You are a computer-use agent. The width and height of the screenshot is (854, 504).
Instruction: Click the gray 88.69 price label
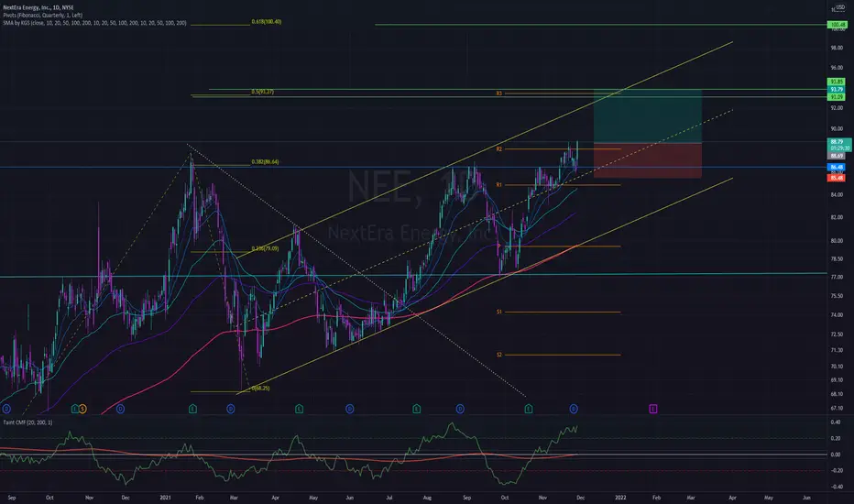(837, 156)
